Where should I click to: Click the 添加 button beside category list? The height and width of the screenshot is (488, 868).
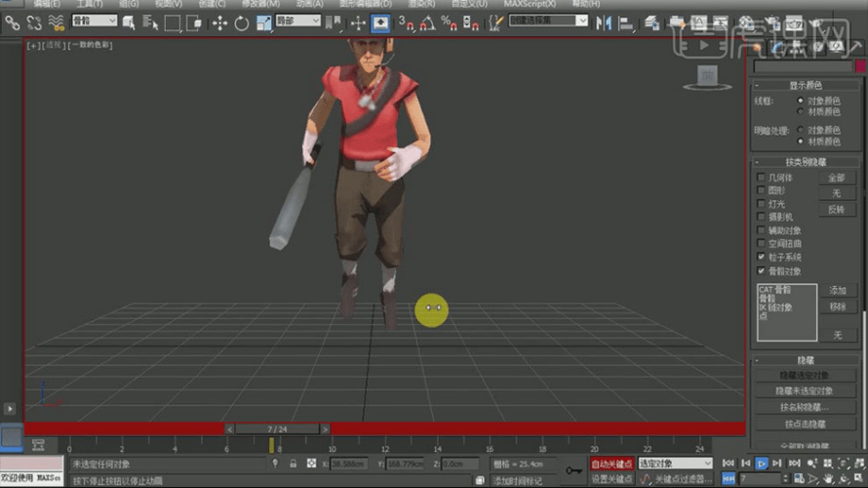point(838,290)
